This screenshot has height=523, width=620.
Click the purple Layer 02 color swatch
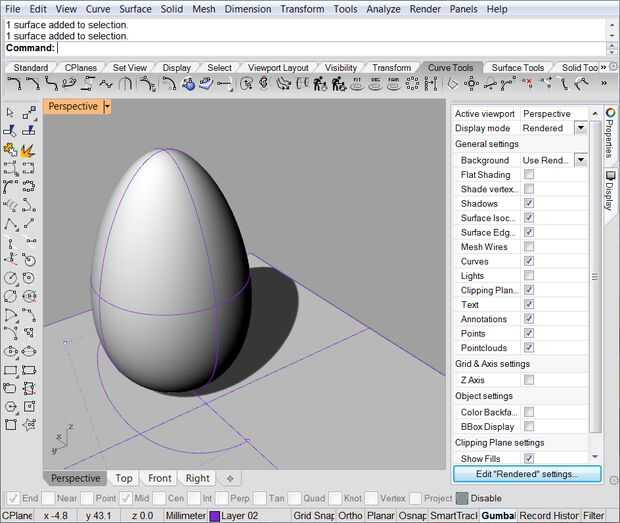click(214, 515)
